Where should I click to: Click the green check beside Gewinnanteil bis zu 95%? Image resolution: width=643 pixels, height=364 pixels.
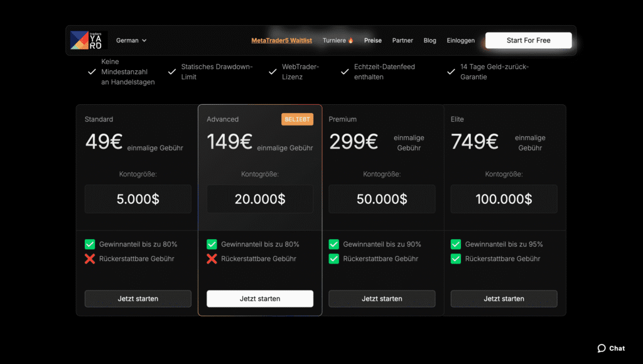pyautogui.click(x=455, y=244)
